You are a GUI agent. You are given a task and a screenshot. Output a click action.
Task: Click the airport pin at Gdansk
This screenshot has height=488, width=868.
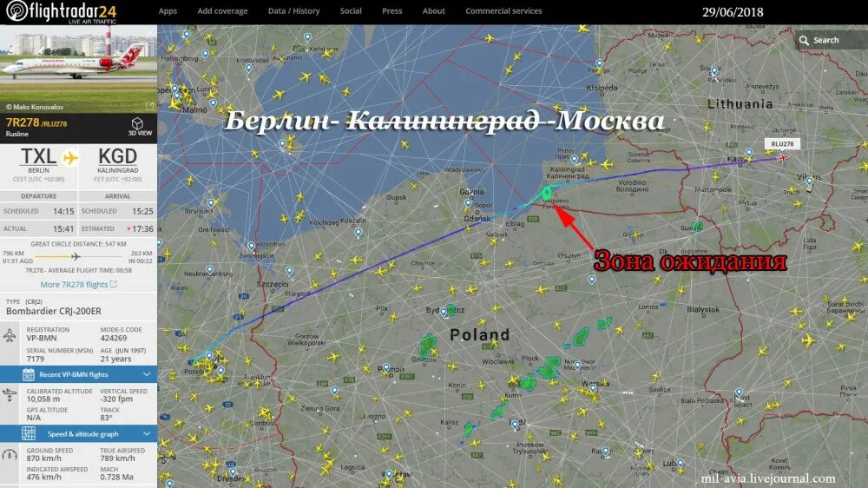[469, 204]
